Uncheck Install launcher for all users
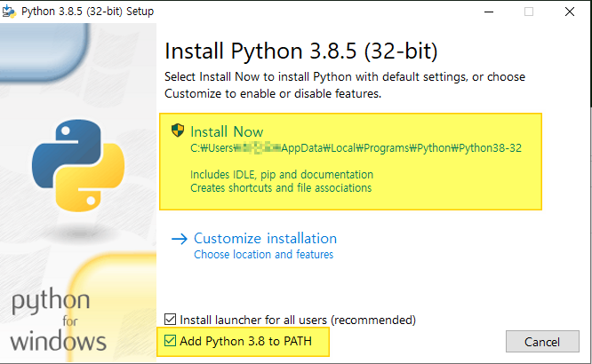The image size is (592, 364). click(x=171, y=320)
